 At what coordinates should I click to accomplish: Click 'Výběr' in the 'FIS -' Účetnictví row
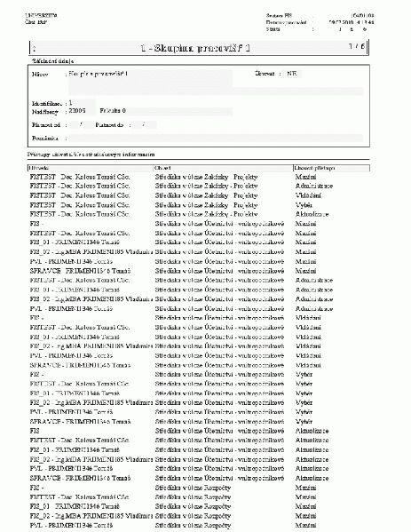pyautogui.click(x=304, y=374)
